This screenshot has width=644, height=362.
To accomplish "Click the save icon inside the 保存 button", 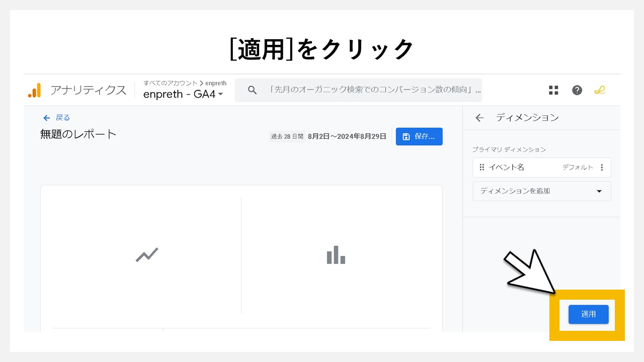I will (x=407, y=136).
